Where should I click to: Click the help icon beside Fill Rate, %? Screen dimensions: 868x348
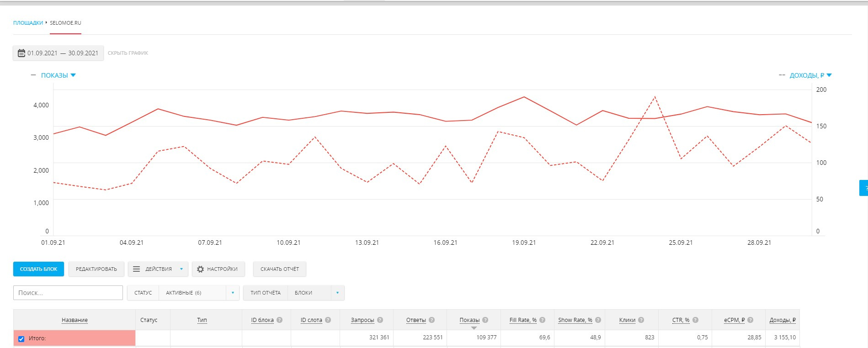[543, 320]
